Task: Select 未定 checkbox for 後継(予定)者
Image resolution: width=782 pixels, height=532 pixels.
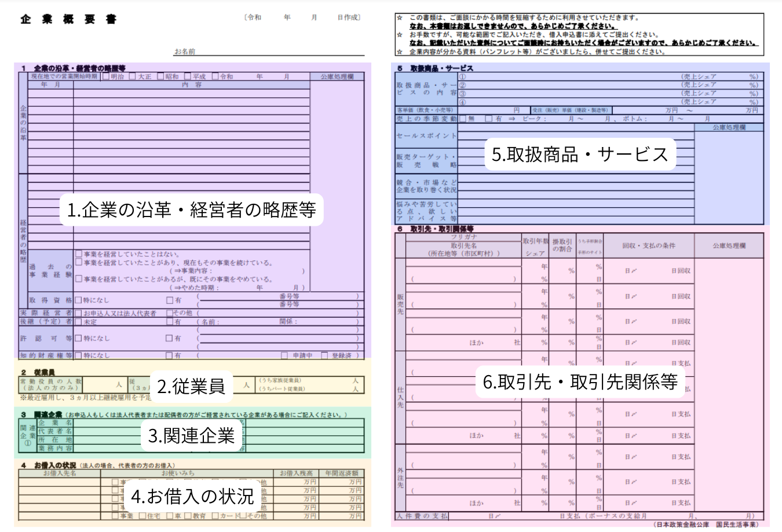Action: tap(79, 322)
